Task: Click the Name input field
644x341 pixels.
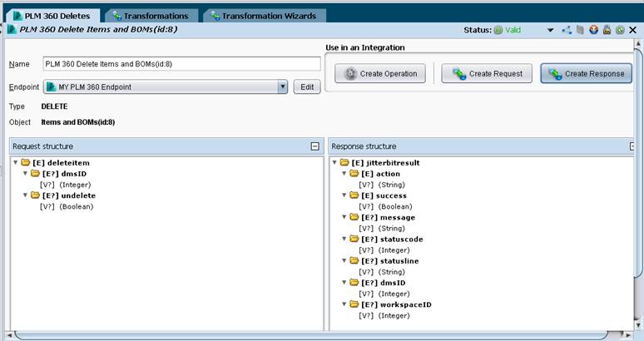Action: (x=181, y=64)
